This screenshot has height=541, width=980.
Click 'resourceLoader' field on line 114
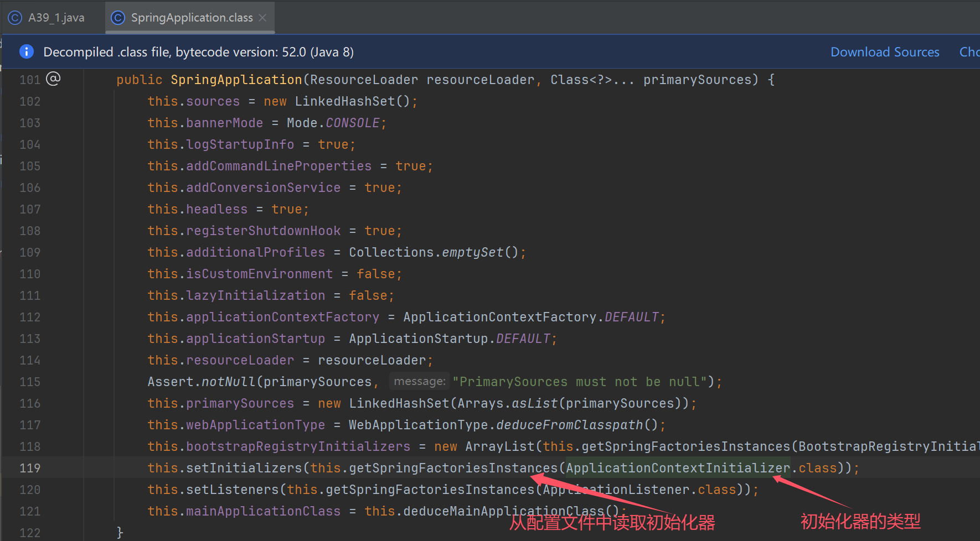[x=240, y=360]
